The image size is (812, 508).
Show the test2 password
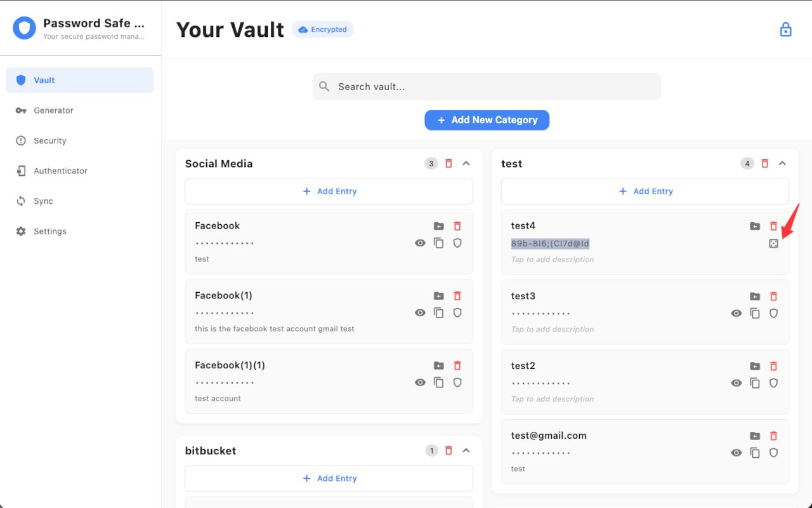click(736, 383)
